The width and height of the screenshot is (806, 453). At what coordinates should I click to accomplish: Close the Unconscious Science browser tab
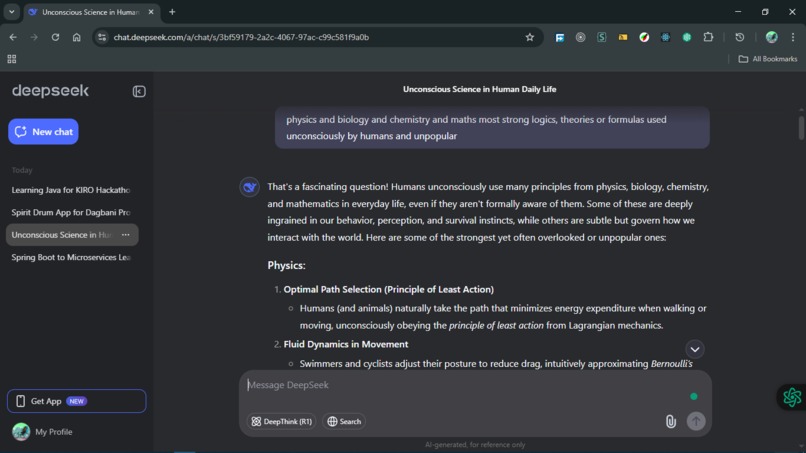tap(151, 12)
